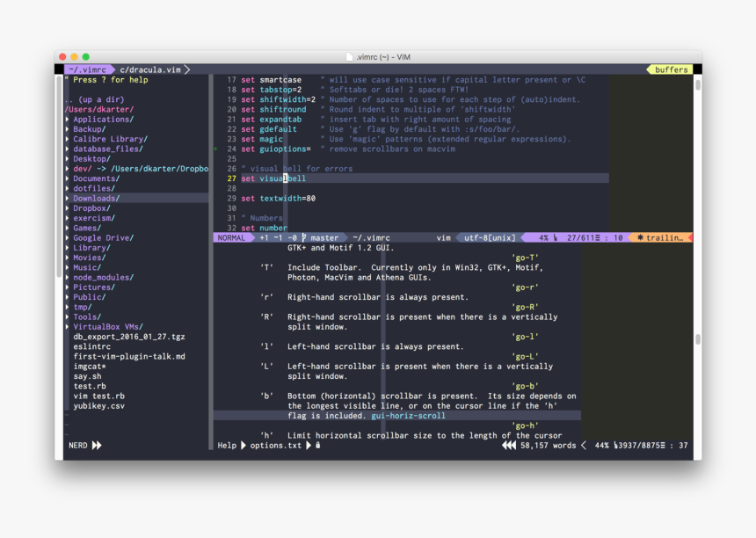Click the git branch icon beside master
The image size is (756, 538).
pos(304,237)
